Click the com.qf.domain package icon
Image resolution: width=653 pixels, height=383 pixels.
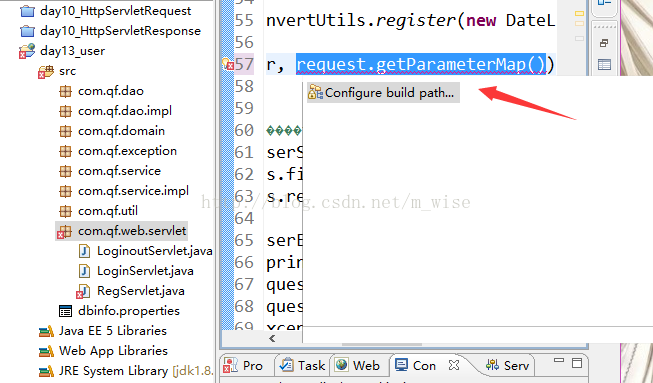pos(65,131)
